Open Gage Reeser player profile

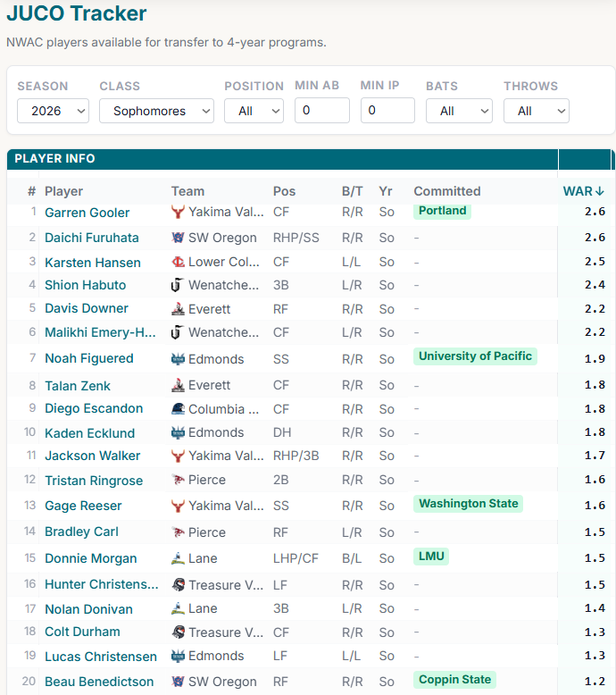[83, 506]
